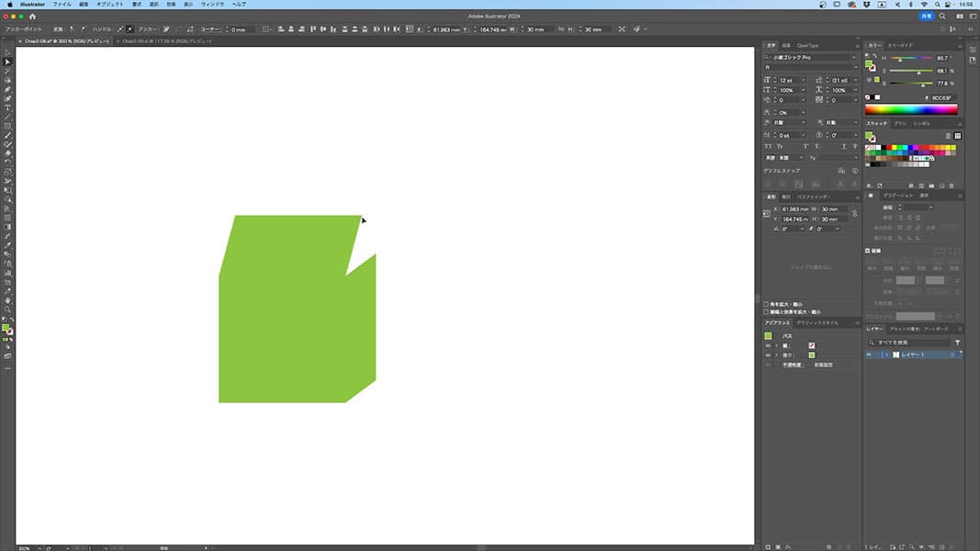Screen dimensions: 980x551
Task: Select the Direct Selection tool
Action: pyautogui.click(x=7, y=62)
